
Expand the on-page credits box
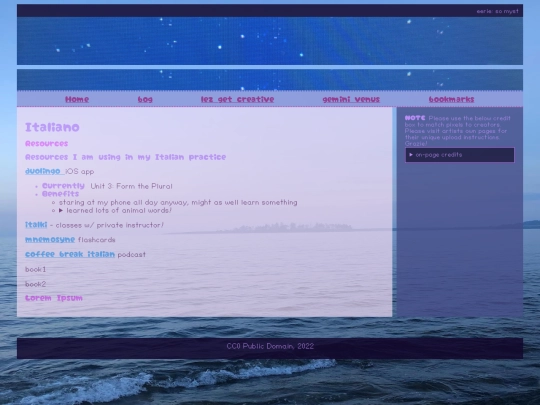coord(460,155)
